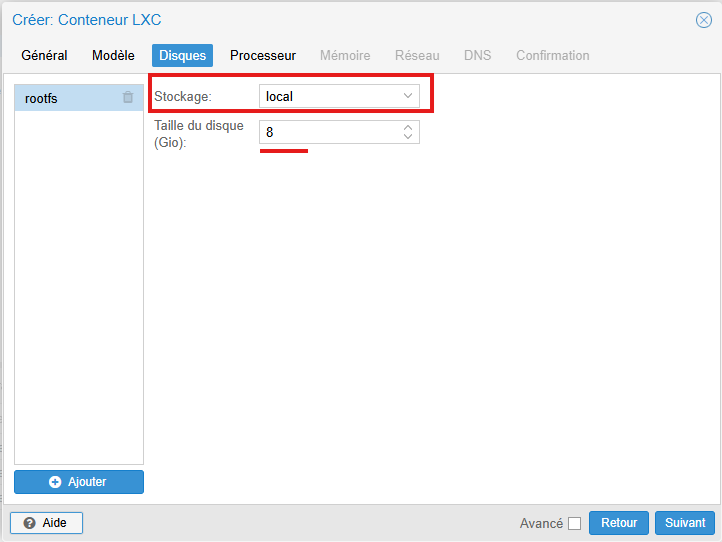This screenshot has height=542, width=722.
Task: Go to the Processeur tab
Action: (x=263, y=55)
